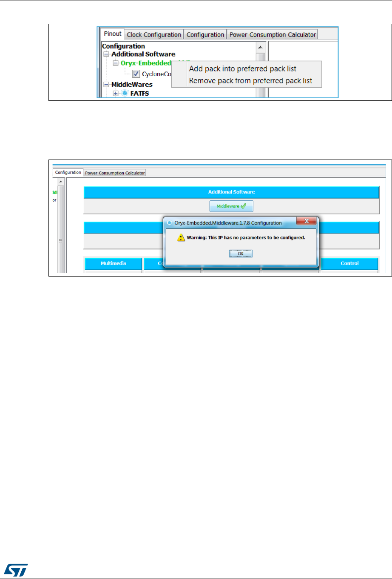392x579 pixels.
Task: Click the Multimedia category header
Action: (x=114, y=263)
